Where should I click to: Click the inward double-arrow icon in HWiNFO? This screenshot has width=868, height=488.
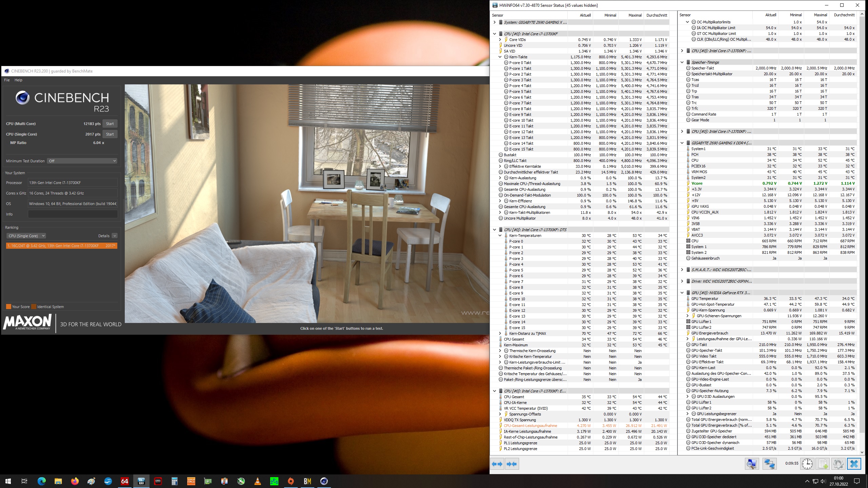click(x=511, y=464)
